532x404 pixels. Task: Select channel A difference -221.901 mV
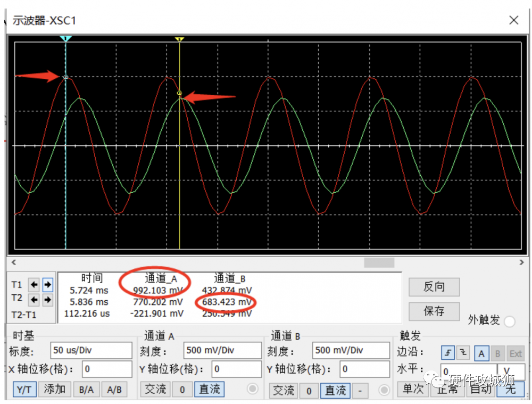click(157, 314)
